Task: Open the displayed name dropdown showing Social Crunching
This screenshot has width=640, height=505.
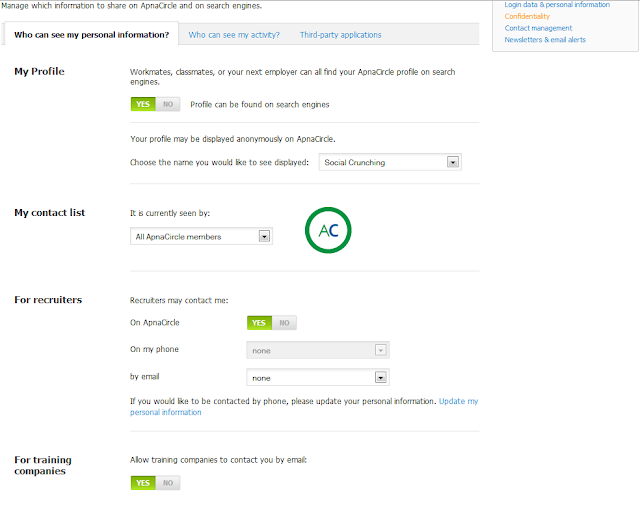Action: coord(390,162)
